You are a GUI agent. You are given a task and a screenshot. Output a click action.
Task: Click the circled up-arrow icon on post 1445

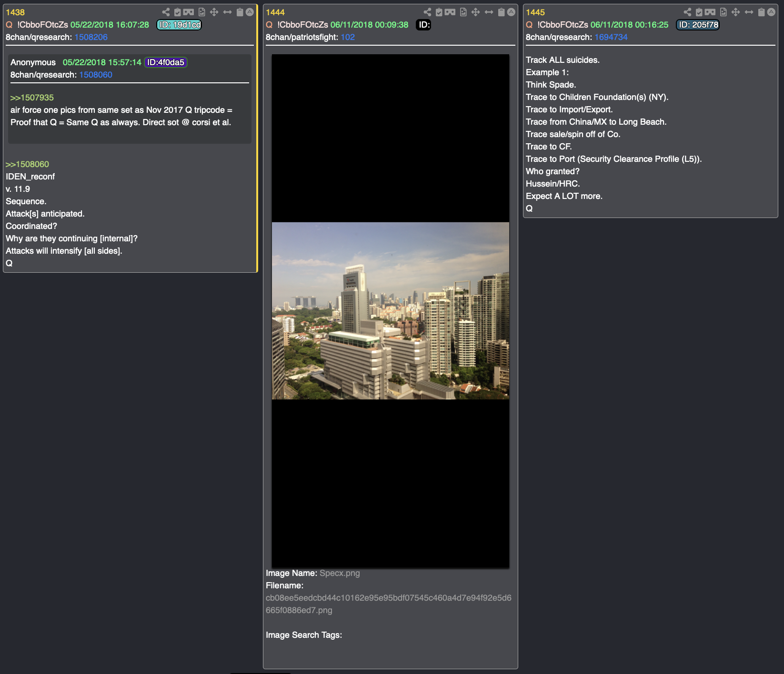[771, 12]
